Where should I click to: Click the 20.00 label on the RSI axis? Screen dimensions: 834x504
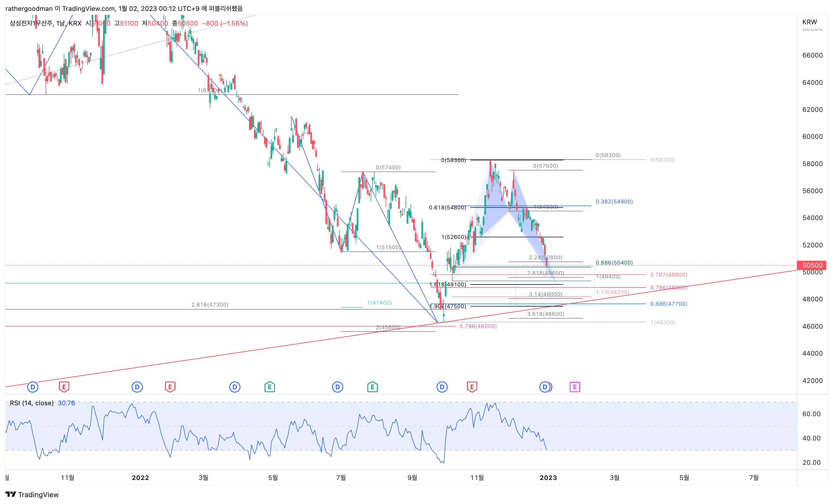coord(811,462)
